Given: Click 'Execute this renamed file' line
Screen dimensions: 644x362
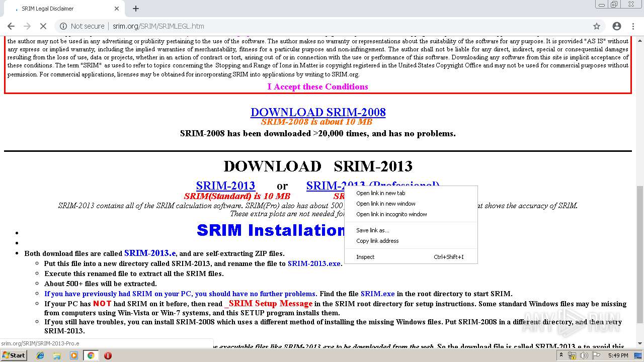Looking at the screenshot, I should pos(134,274).
